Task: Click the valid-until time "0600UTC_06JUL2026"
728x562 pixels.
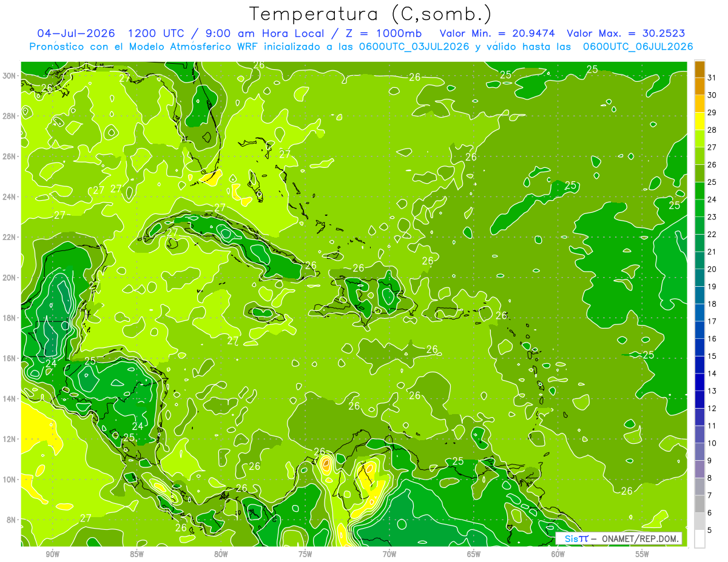Action: (638, 47)
